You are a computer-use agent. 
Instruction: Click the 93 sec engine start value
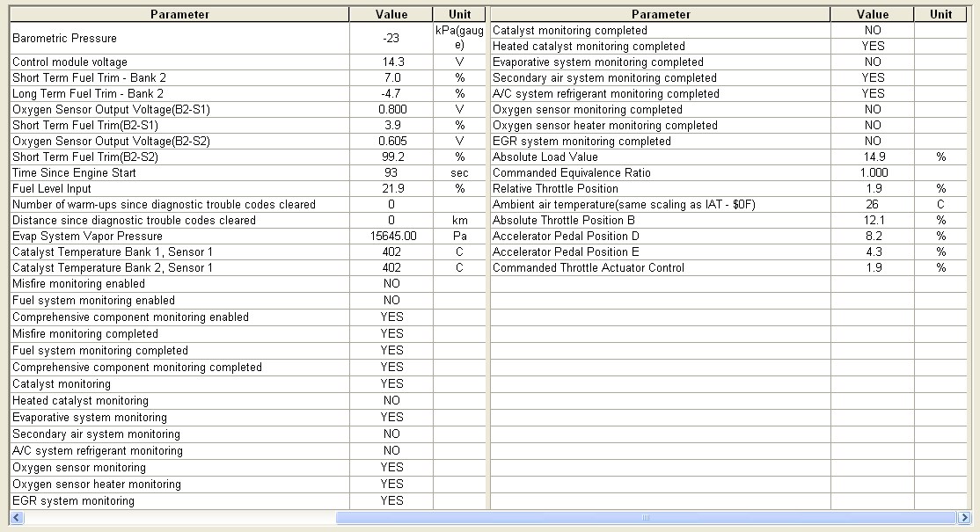pyautogui.click(x=391, y=173)
